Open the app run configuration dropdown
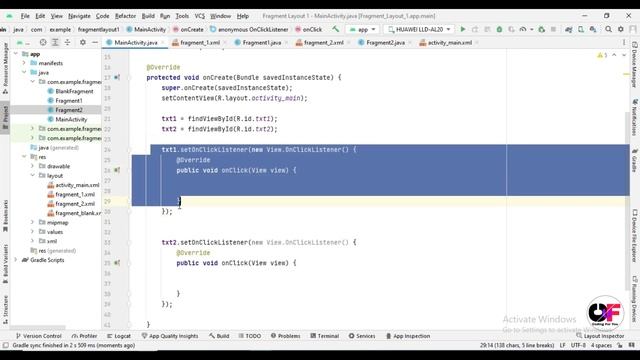This screenshot has width=640, height=360. 362,29
